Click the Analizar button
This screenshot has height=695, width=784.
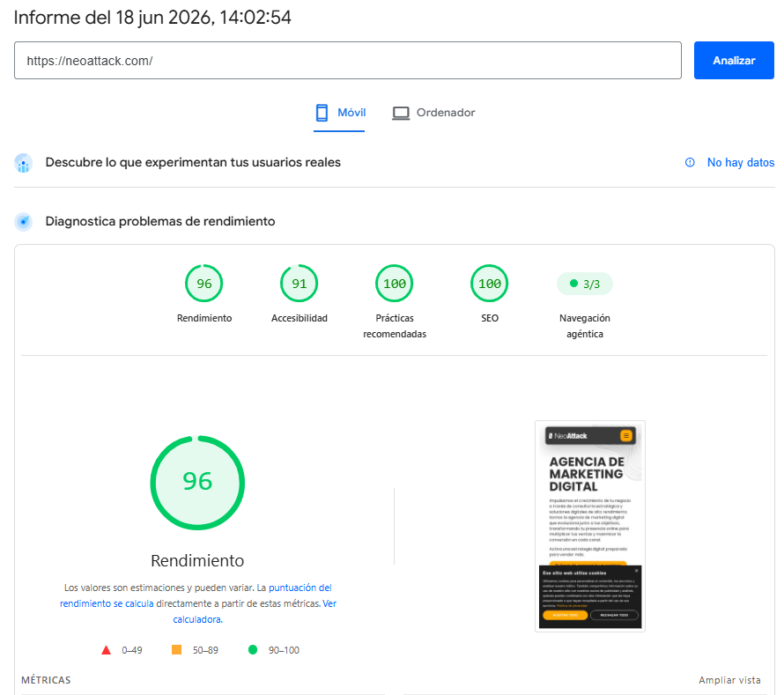point(734,61)
